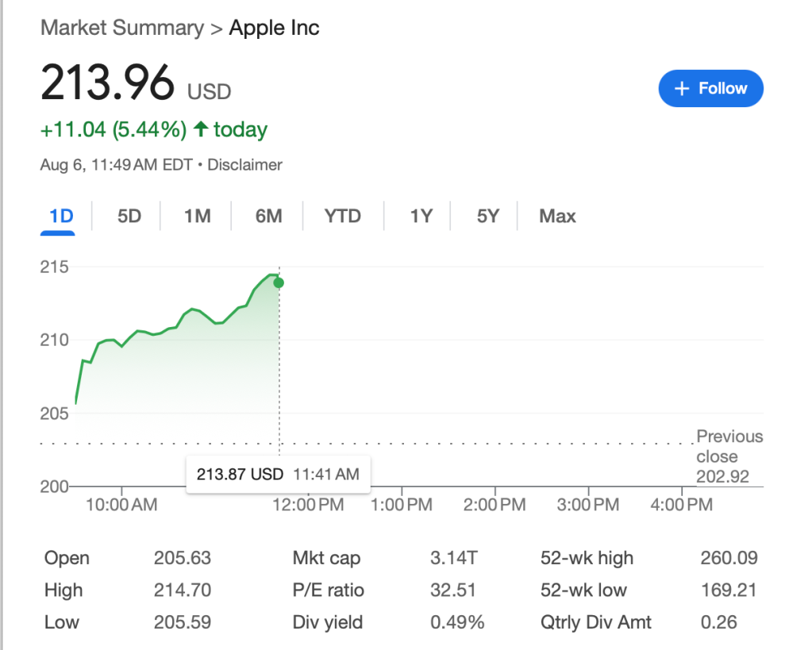Viewport: 812px width, 650px height.
Task: Show the 1M price history
Action: 197,216
